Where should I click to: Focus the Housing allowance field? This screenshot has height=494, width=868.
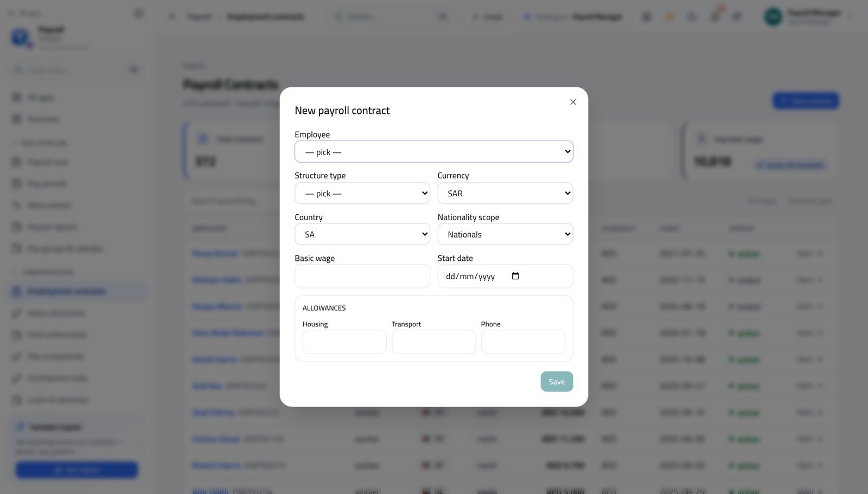pos(344,342)
